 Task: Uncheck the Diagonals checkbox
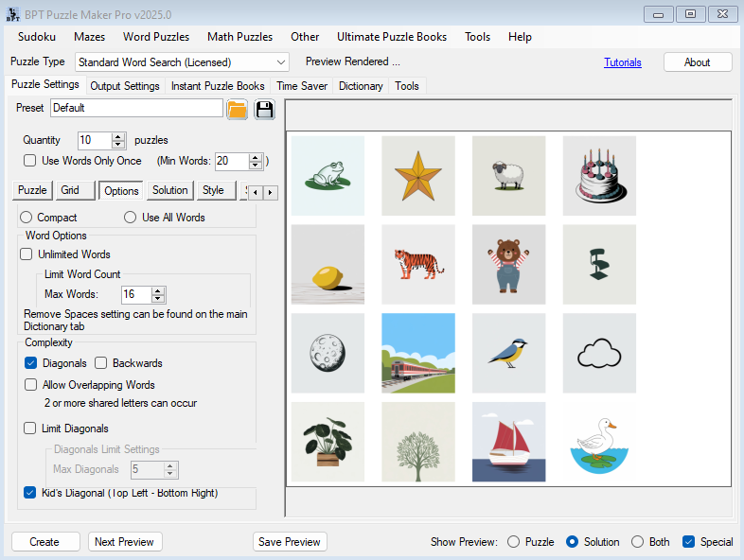(30, 362)
